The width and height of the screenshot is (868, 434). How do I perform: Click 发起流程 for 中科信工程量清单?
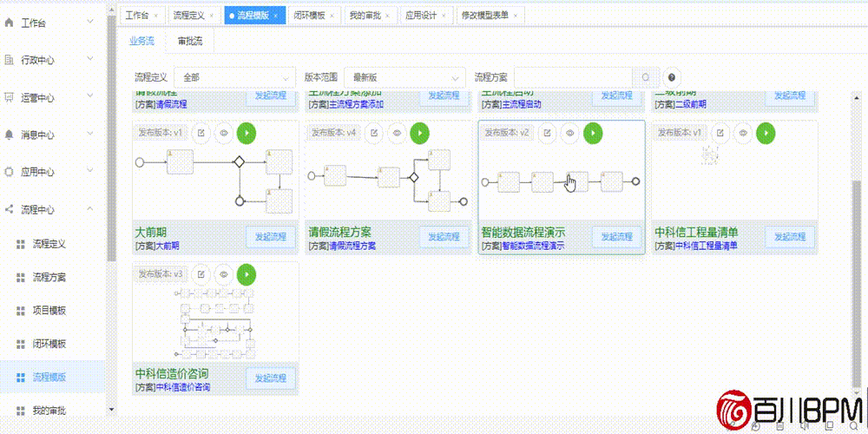pyautogui.click(x=790, y=237)
